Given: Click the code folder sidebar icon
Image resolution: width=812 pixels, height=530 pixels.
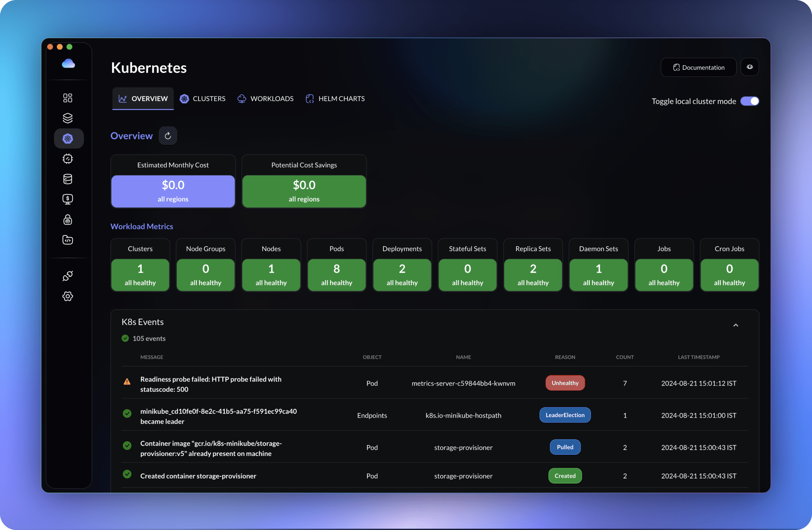Looking at the screenshot, I should pos(68,240).
